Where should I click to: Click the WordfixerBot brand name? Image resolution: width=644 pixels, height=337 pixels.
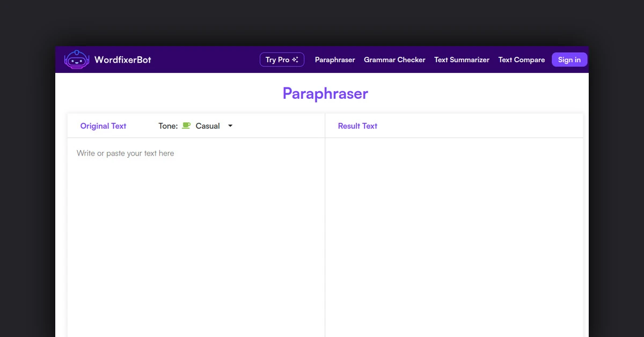[123, 60]
